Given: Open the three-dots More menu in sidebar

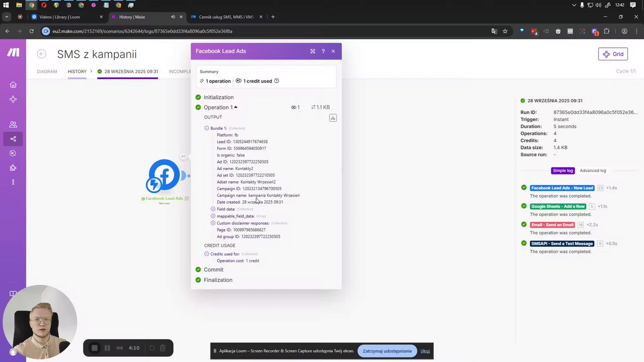Looking at the screenshot, I should [13, 182].
